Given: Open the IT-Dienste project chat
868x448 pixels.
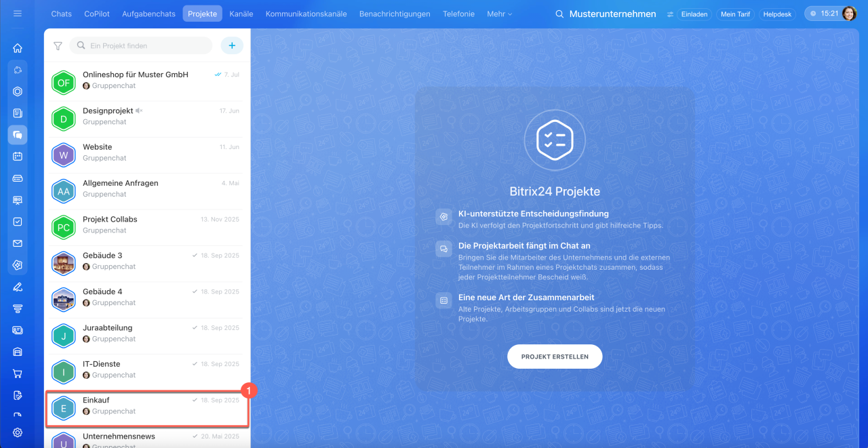Looking at the screenshot, I should pos(148,372).
